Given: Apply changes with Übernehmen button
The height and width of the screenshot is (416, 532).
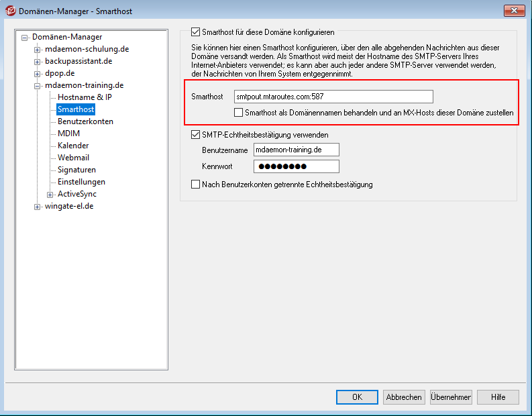Looking at the screenshot, I should coord(451,397).
